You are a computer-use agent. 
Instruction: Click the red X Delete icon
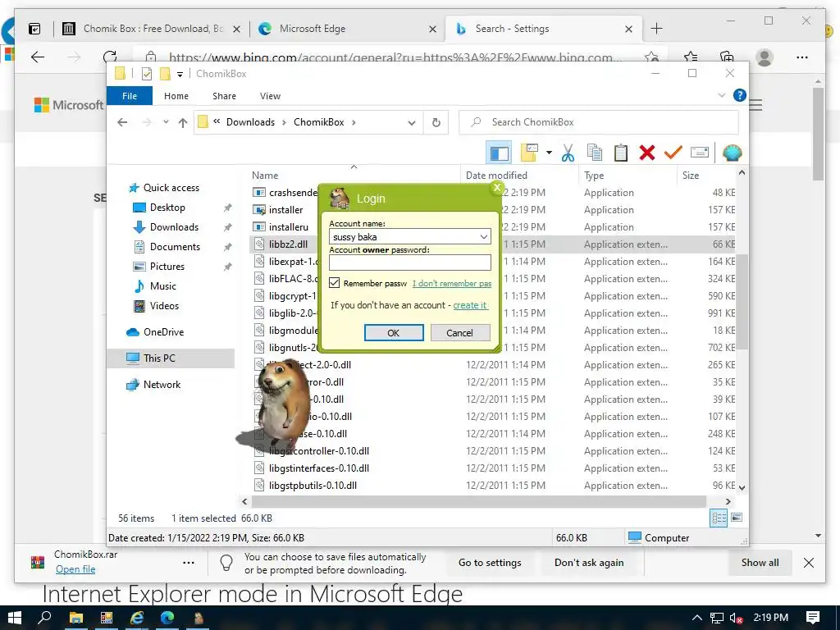(646, 153)
